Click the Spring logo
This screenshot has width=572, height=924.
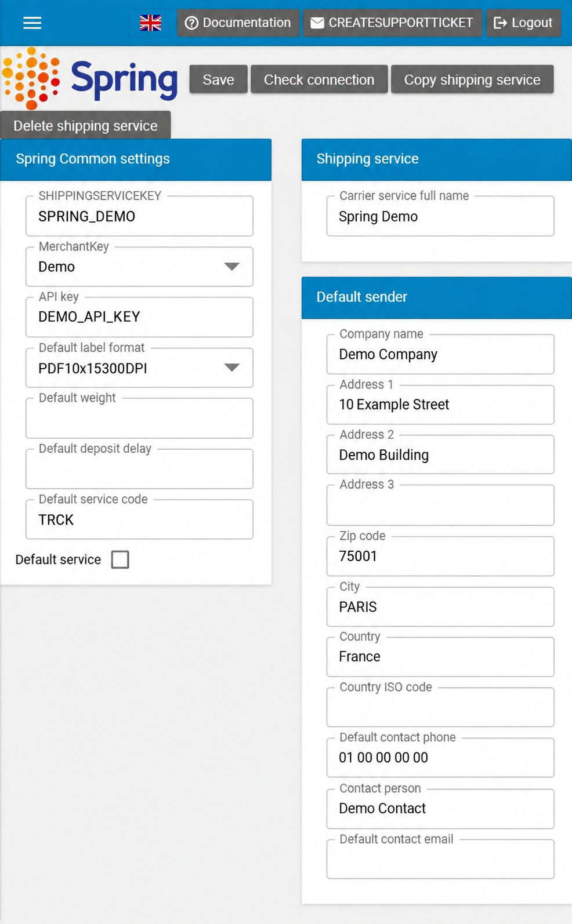pos(90,78)
